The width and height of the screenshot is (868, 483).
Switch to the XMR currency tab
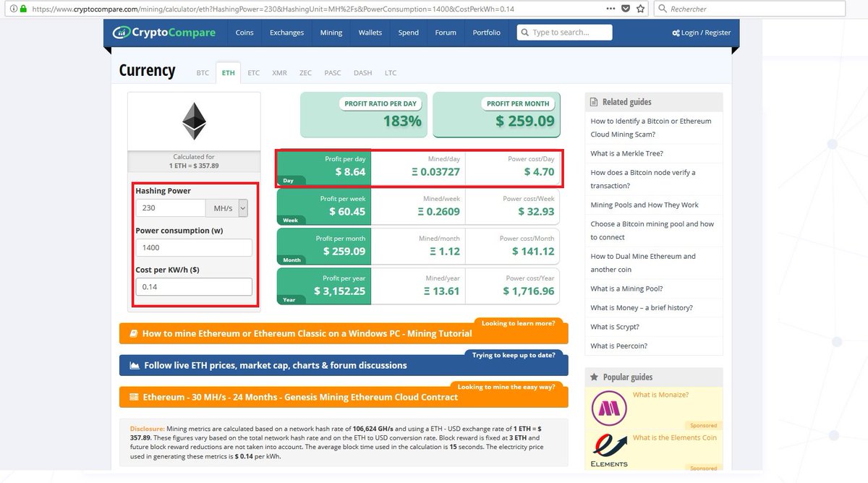(x=279, y=73)
